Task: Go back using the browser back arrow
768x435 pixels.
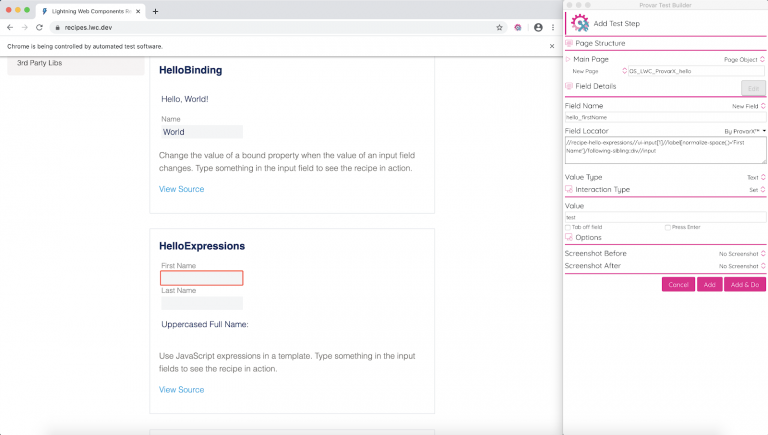Action: click(10, 27)
